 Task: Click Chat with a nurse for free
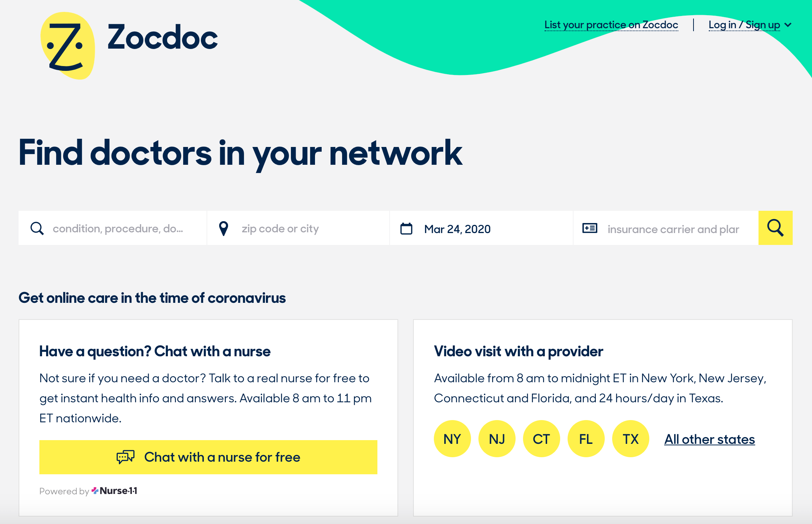(208, 457)
